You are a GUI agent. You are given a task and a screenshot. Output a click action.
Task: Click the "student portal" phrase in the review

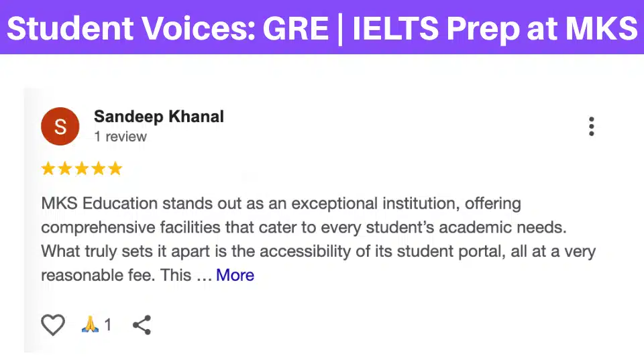point(487,251)
